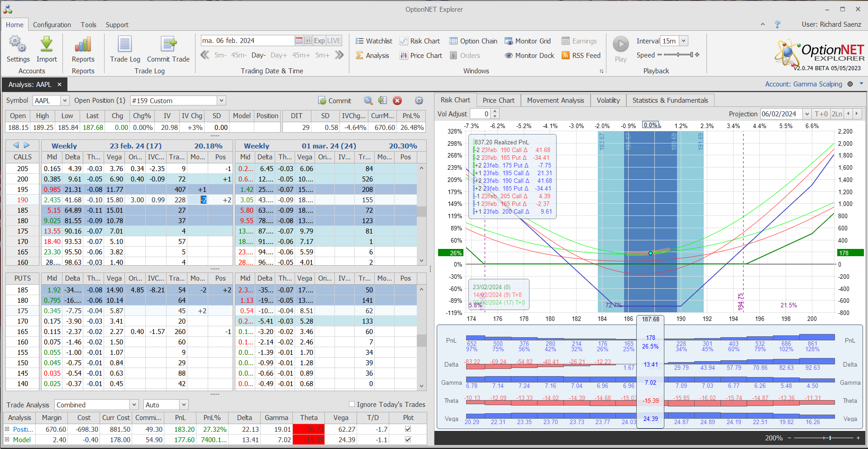This screenshot has width=868, height=449.
Task: Toggle the LIVE mode button
Action: [x=334, y=41]
